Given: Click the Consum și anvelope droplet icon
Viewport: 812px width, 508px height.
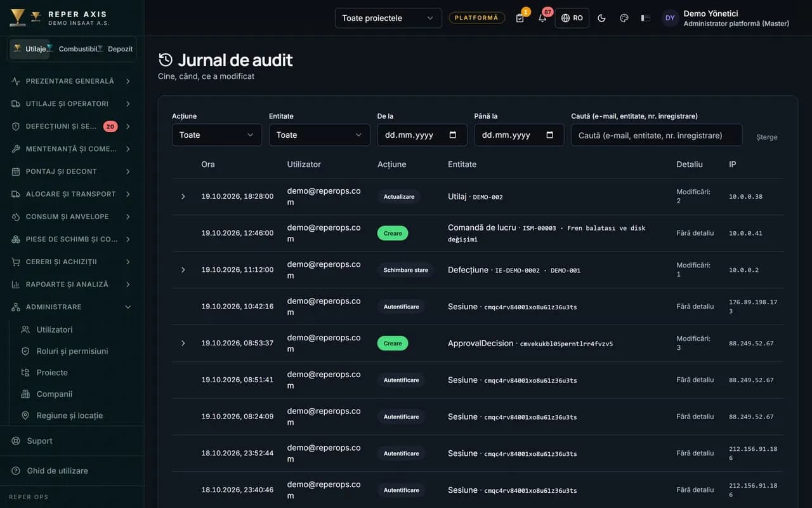Looking at the screenshot, I should [x=16, y=217].
